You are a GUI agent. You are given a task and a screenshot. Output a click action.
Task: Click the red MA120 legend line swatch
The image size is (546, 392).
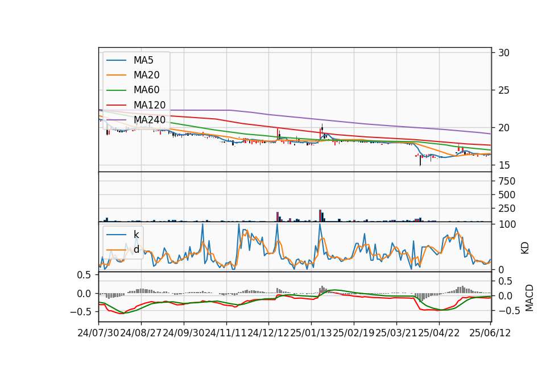[x=116, y=105]
